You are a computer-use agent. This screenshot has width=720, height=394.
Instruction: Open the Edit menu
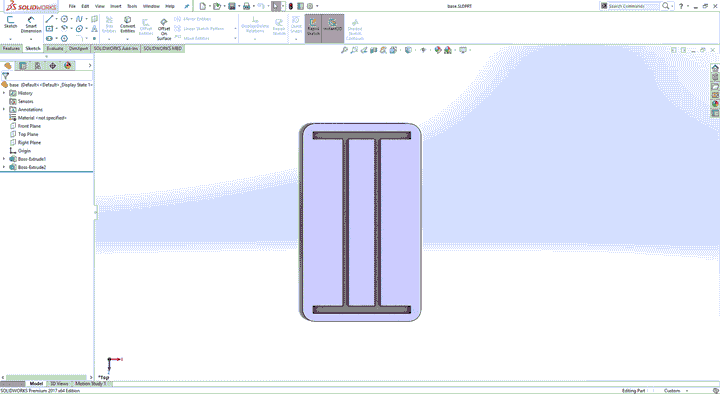tap(85, 6)
